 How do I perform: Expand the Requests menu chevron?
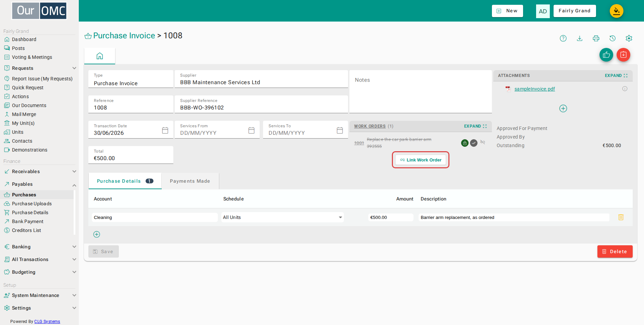tap(74, 68)
